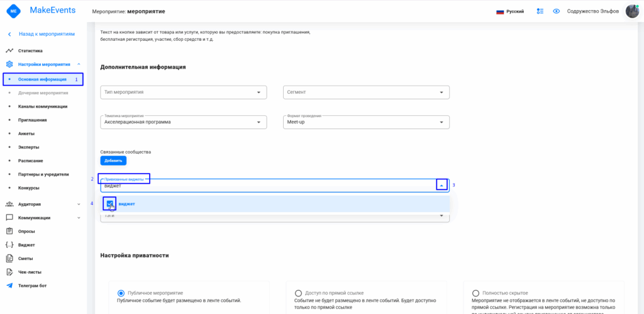Click the Опросы chat bubble icon
The image size is (644, 314).
click(x=9, y=232)
